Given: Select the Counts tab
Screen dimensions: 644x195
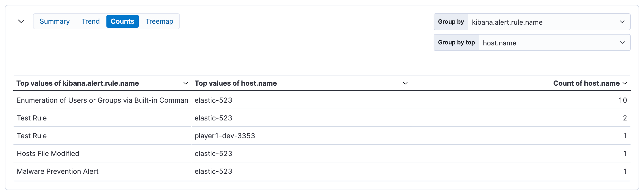Looking at the screenshot, I should point(122,21).
